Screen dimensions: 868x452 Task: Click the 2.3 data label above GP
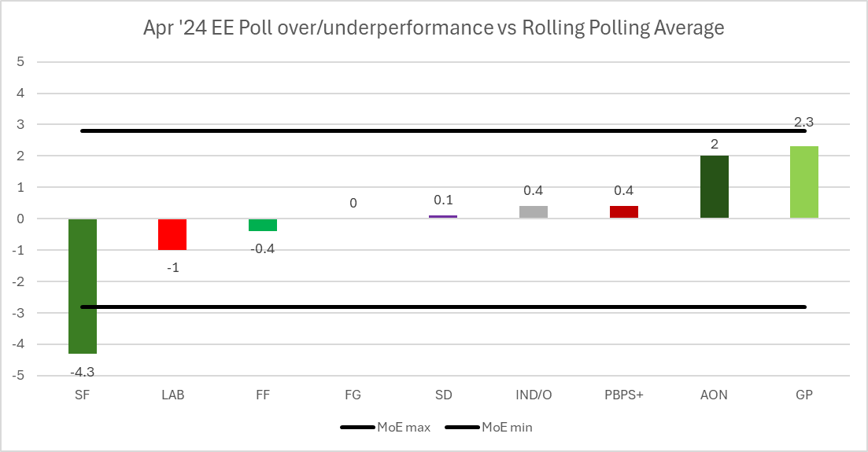click(804, 123)
